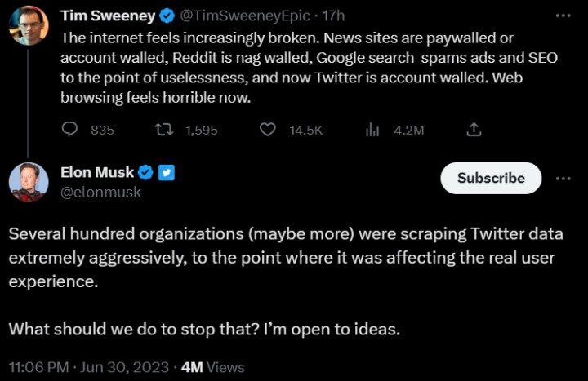Open view analytics icon showing 4.2M
This screenshot has width=588, height=381.
point(373,130)
